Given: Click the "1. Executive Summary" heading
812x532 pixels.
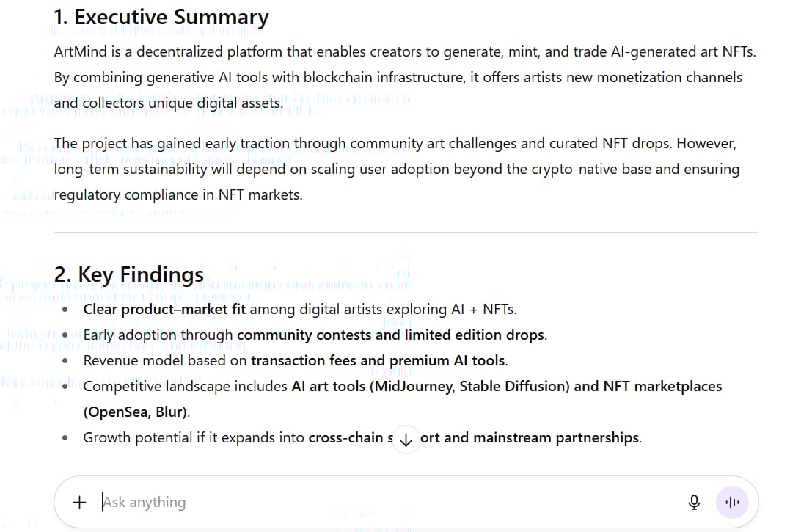Looking at the screenshot, I should pos(161,17).
